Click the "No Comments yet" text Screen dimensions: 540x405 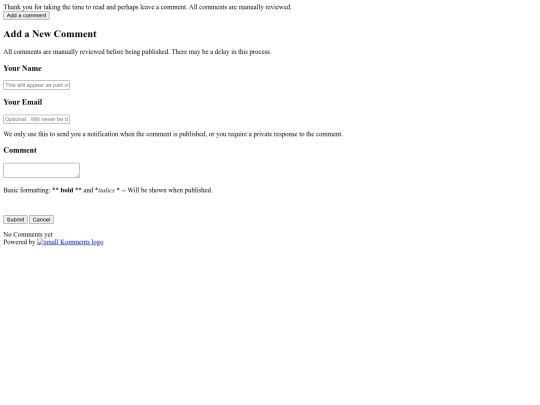tap(28, 235)
